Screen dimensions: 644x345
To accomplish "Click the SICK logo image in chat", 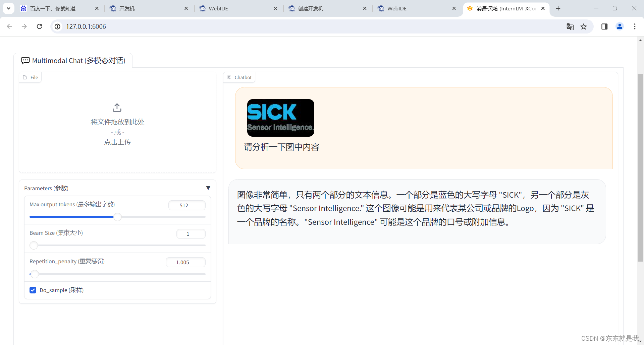I will [281, 118].
